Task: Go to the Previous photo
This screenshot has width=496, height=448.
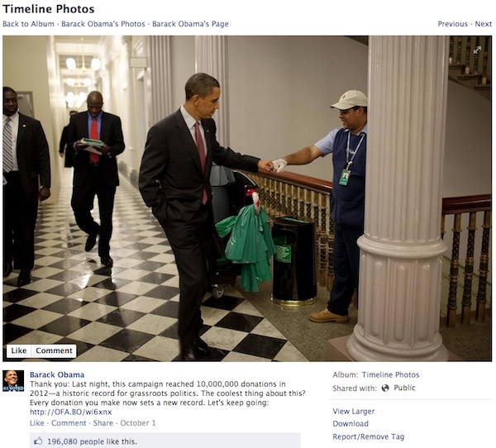Action: pyautogui.click(x=452, y=24)
